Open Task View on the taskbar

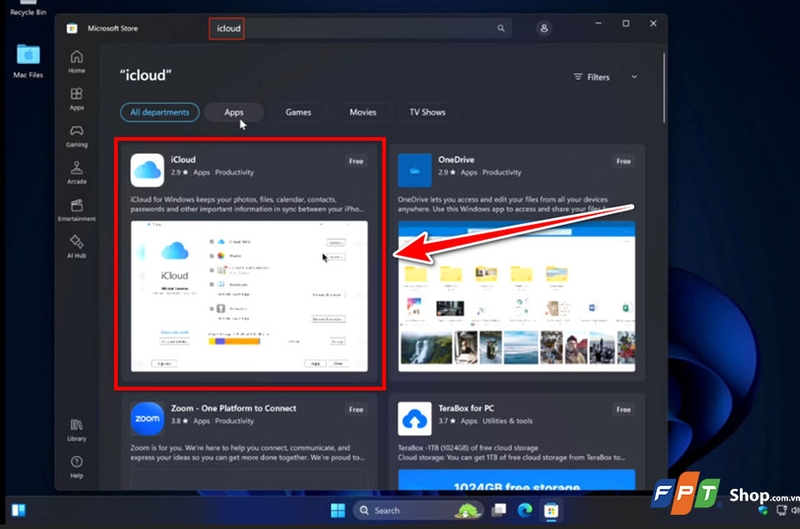(498, 510)
